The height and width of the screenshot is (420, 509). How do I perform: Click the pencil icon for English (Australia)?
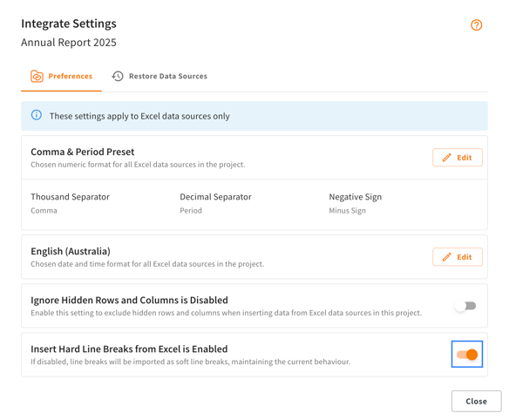click(x=446, y=257)
